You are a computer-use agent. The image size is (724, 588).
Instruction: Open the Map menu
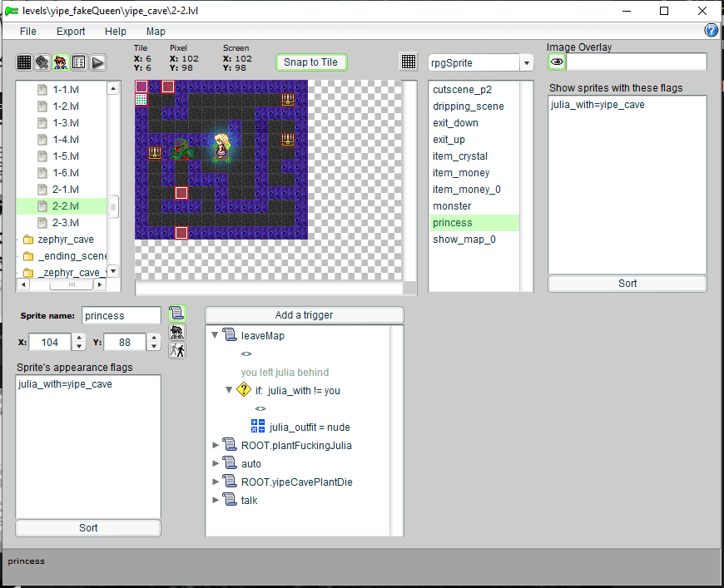(156, 31)
